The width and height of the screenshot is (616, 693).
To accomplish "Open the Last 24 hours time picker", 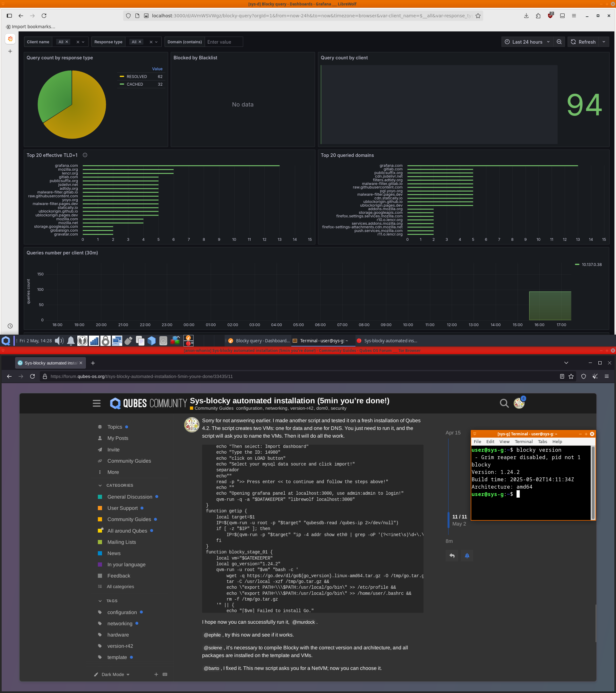I will (x=527, y=42).
